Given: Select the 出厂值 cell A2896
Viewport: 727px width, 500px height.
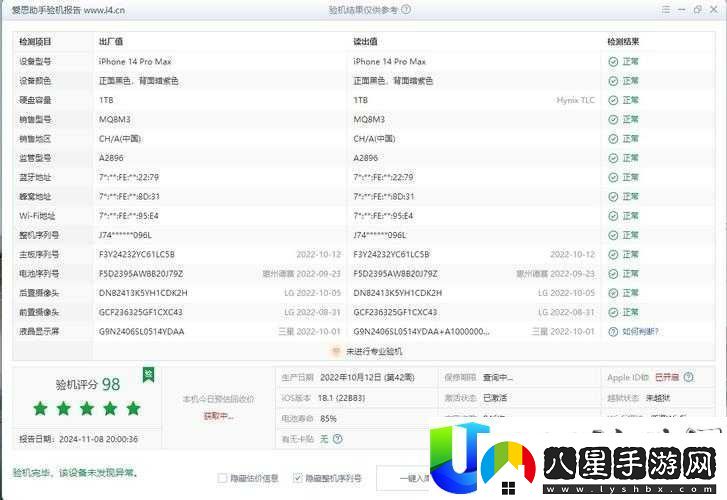Looking at the screenshot, I should (111, 158).
